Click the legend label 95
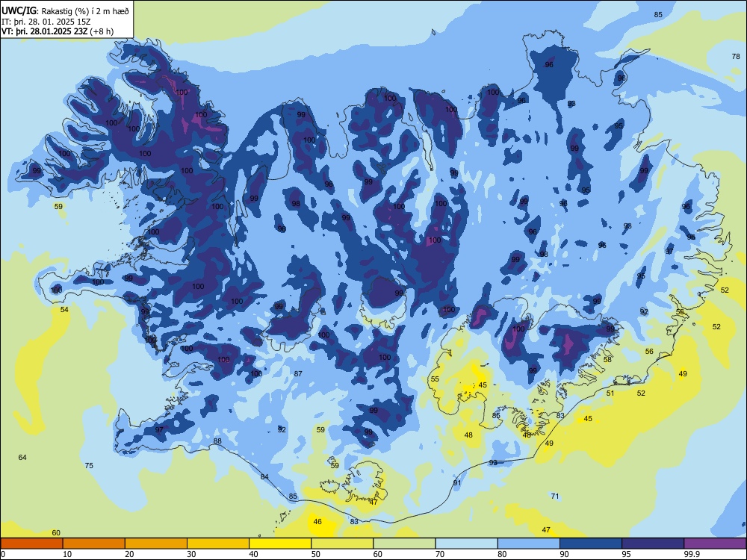This screenshot has height=560, width=747. [626, 554]
